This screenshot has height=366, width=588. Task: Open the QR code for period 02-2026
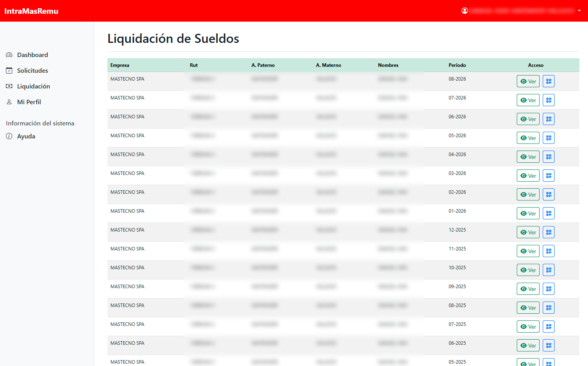[x=549, y=195]
